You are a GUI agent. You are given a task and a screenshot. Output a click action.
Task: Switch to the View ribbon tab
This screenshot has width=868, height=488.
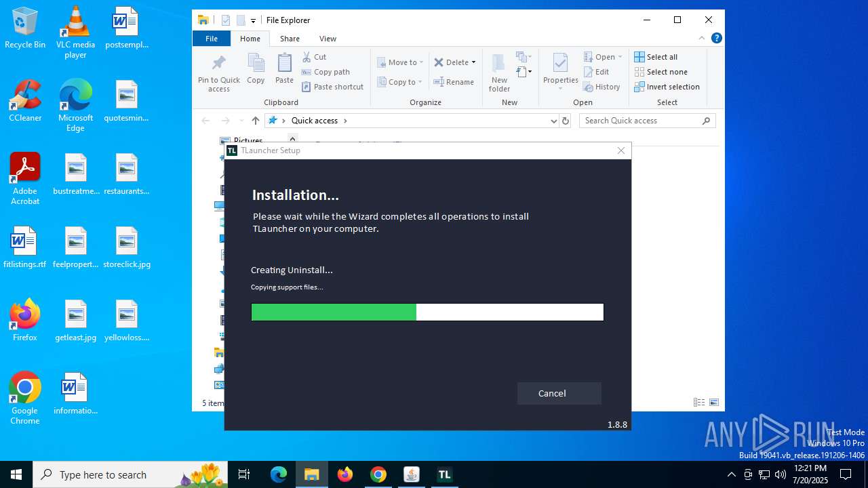[x=328, y=39]
